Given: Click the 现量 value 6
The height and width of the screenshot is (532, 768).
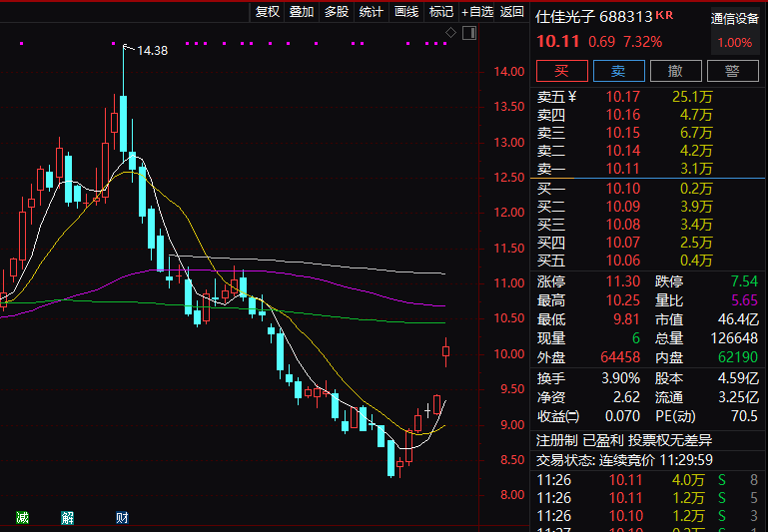Looking at the screenshot, I should 636,338.
